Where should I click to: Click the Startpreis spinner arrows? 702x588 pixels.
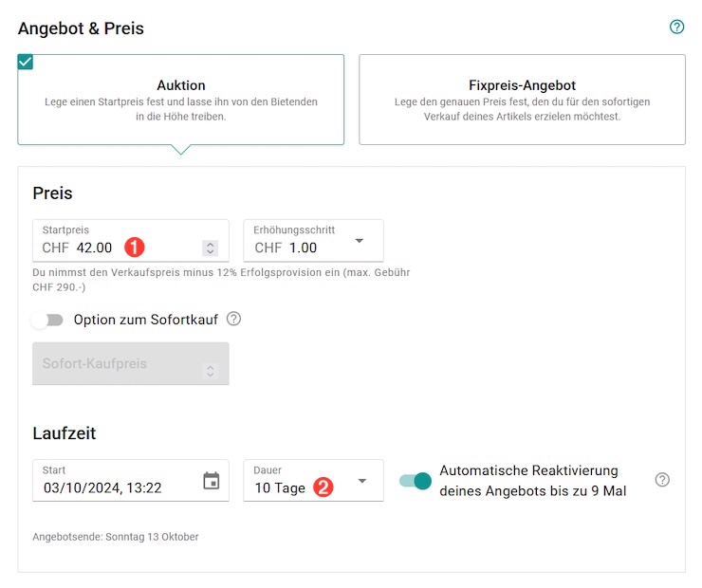click(211, 248)
